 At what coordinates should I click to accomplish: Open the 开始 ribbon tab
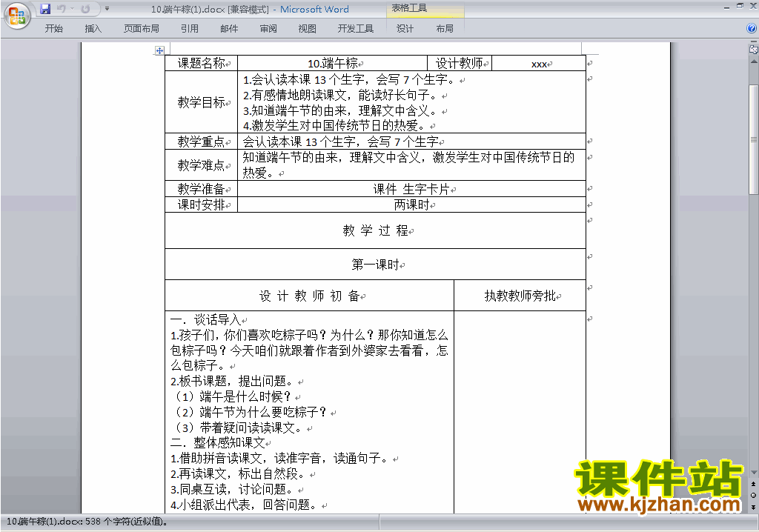pos(53,29)
